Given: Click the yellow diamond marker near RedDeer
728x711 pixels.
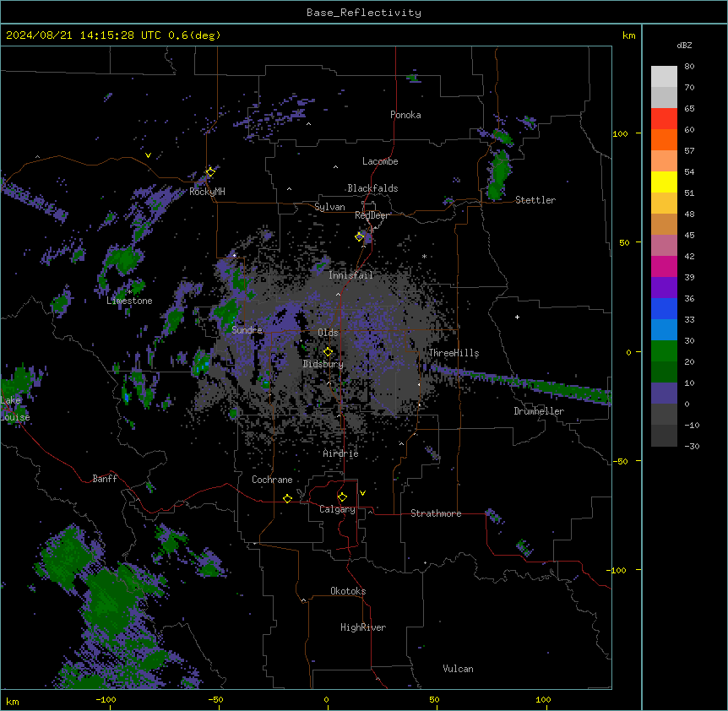Looking at the screenshot, I should pyautogui.click(x=360, y=236).
